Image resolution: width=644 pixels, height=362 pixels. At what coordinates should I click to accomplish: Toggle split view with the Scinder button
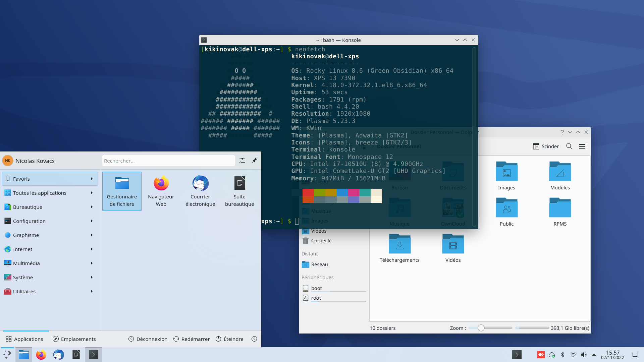click(546, 146)
